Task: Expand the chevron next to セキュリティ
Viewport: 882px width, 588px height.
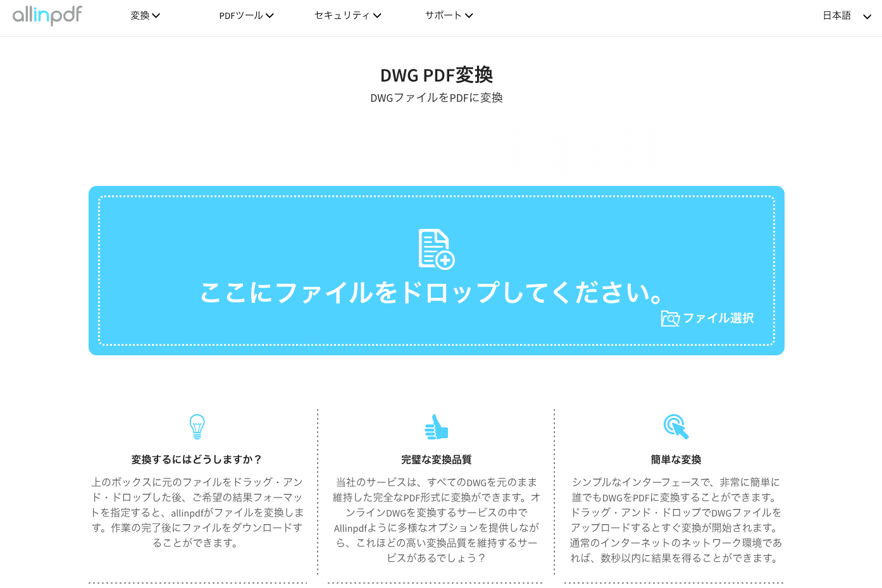Action: coord(378,16)
